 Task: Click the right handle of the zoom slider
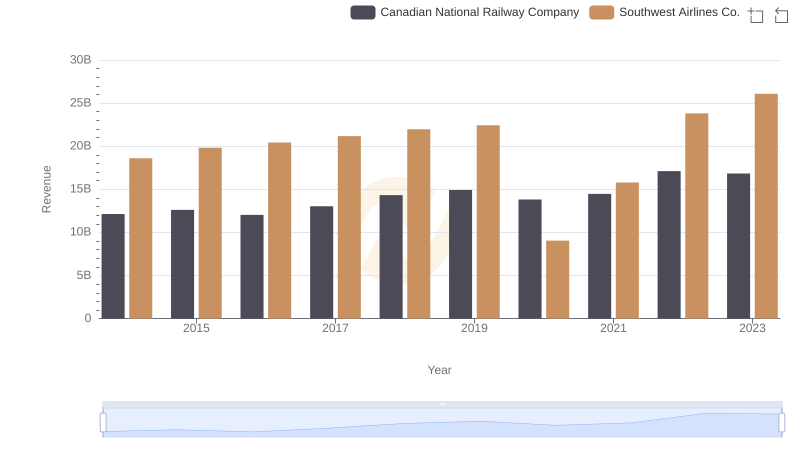tap(781, 422)
